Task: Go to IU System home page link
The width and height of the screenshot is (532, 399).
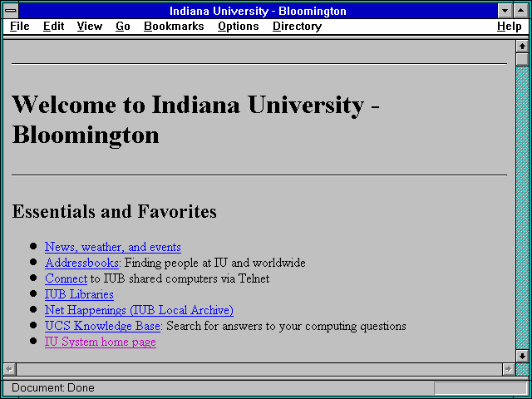Action: click(101, 342)
